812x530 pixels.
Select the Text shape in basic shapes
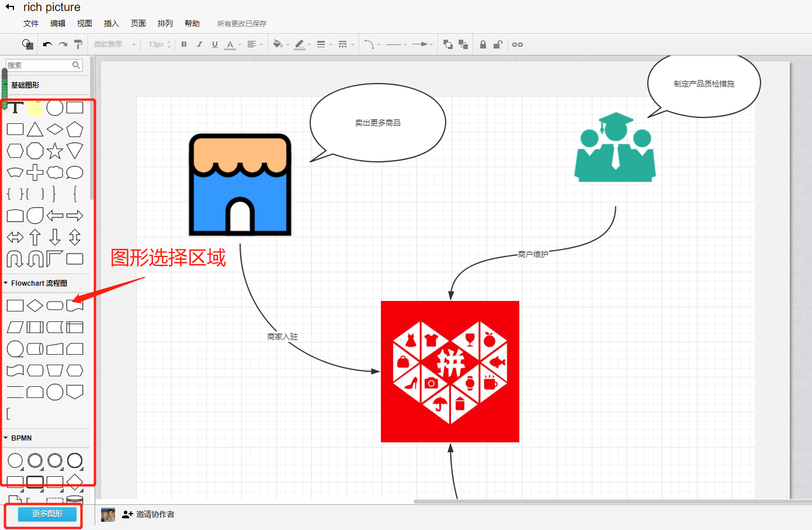click(15, 108)
